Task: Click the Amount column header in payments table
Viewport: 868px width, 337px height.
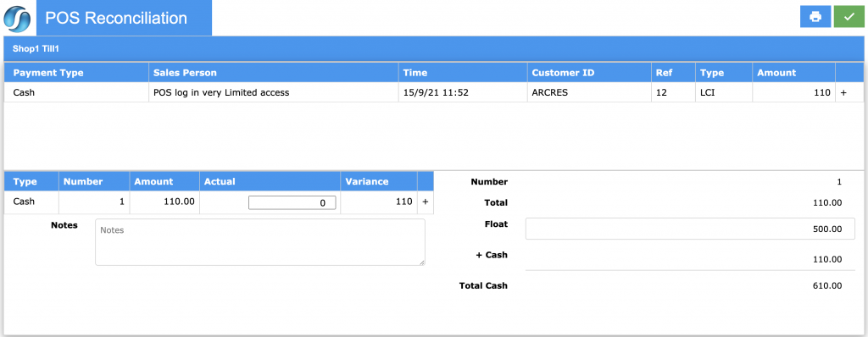Action: [793, 73]
